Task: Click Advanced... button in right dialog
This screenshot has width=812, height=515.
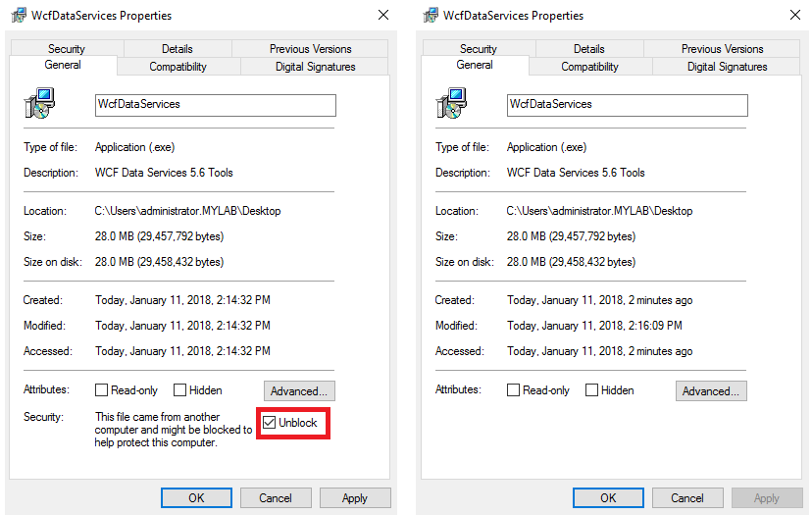Action: [711, 390]
